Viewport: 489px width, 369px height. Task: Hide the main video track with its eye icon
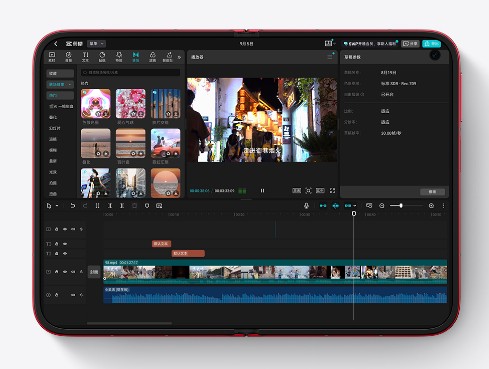click(65, 272)
